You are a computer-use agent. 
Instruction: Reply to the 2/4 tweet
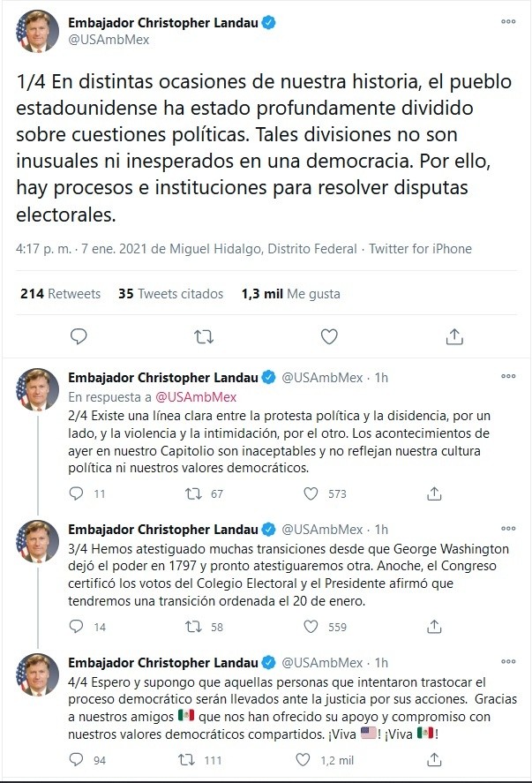pyautogui.click(x=77, y=493)
